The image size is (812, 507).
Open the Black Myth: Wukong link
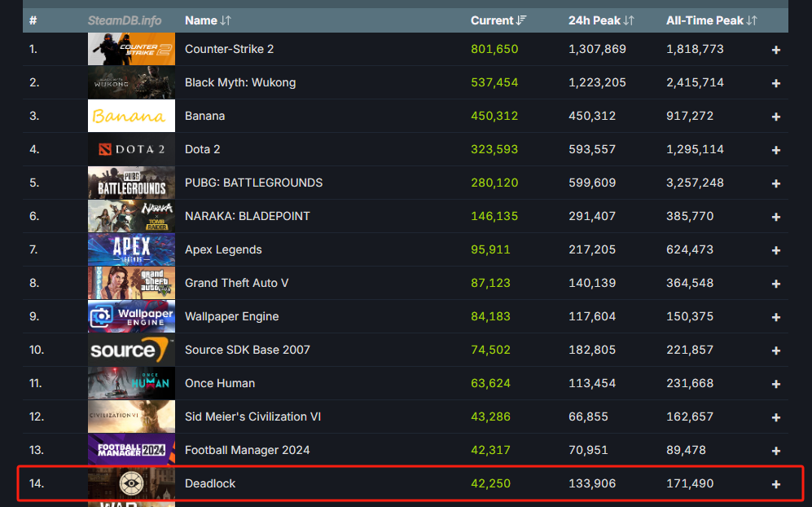(x=240, y=82)
